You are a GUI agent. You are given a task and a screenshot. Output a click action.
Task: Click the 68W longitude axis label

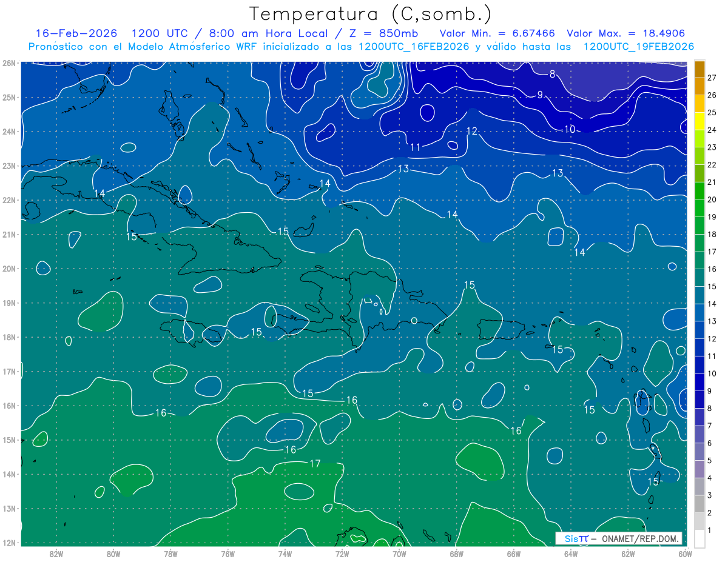[x=456, y=554]
